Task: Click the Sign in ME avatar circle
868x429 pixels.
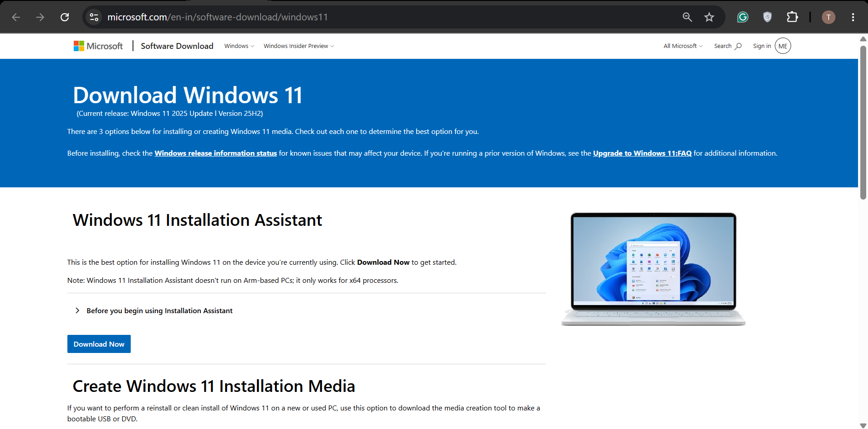Action: coord(783,46)
